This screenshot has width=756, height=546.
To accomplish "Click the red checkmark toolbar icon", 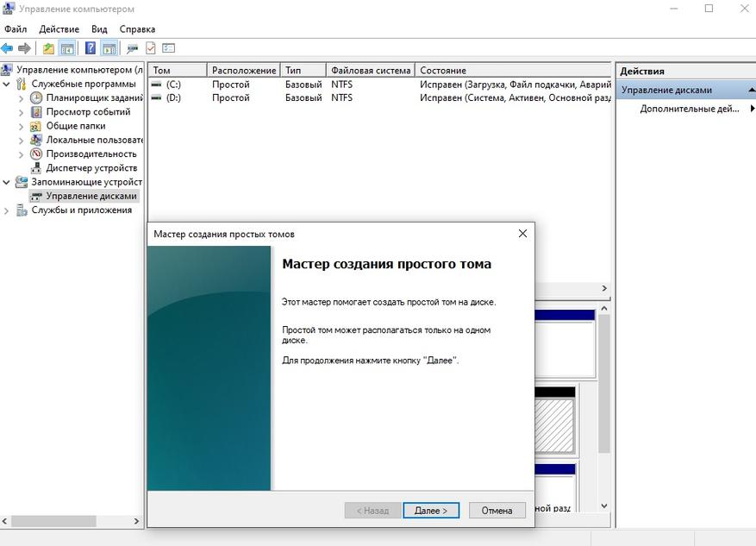I will point(151,48).
